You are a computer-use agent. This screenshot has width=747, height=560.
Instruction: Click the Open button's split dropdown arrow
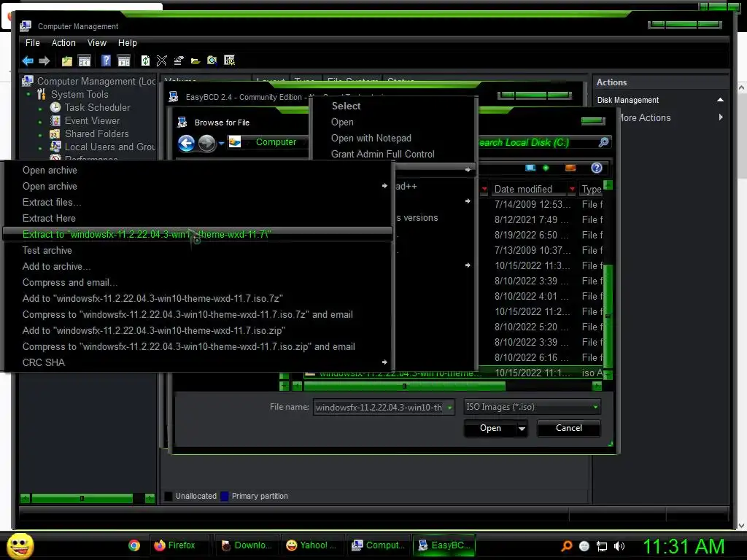[x=522, y=429]
